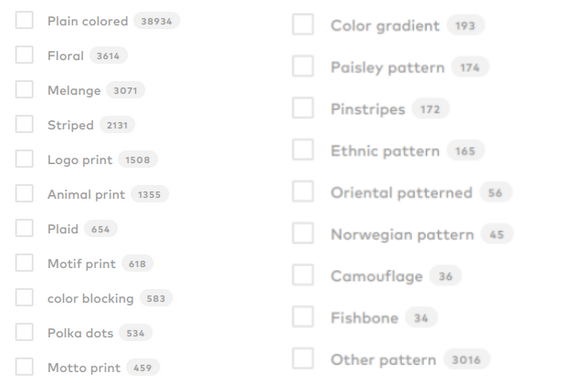Select the Melange filter checkbox
The image size is (565, 383).
[x=24, y=89]
